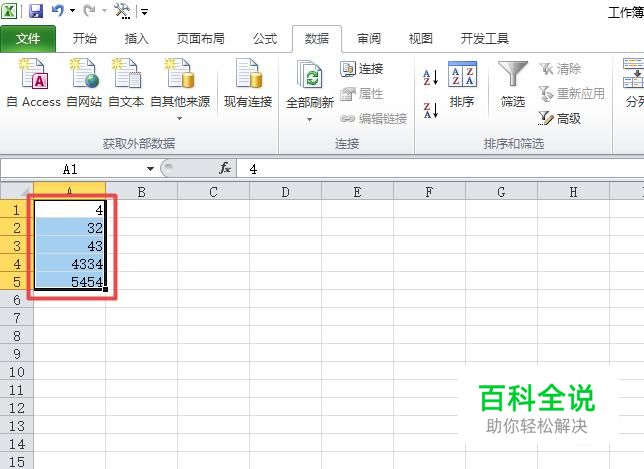Click the grayed-out Redo arrow icon
Image resolution: width=644 pixels, height=469 pixels.
click(89, 10)
